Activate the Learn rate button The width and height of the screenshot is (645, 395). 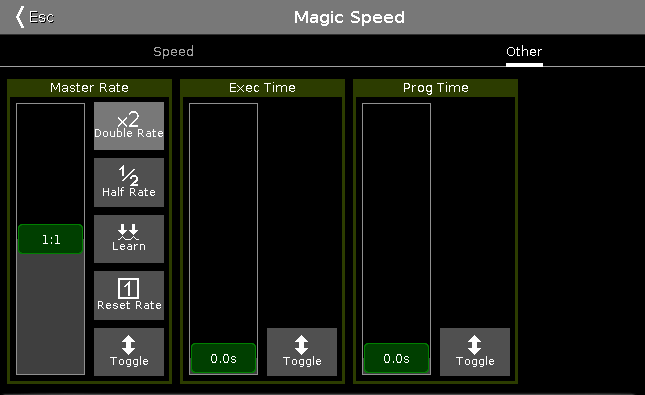point(129,239)
